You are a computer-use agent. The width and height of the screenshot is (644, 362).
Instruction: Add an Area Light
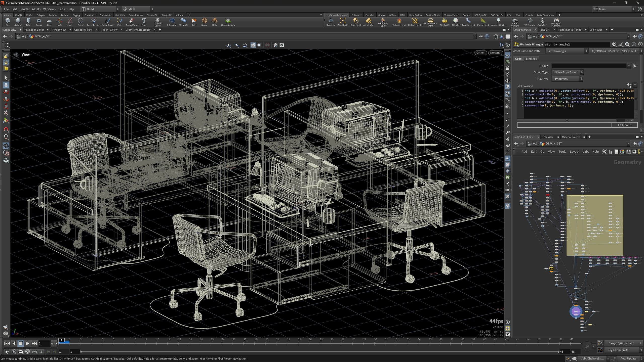pyautogui.click(x=368, y=22)
